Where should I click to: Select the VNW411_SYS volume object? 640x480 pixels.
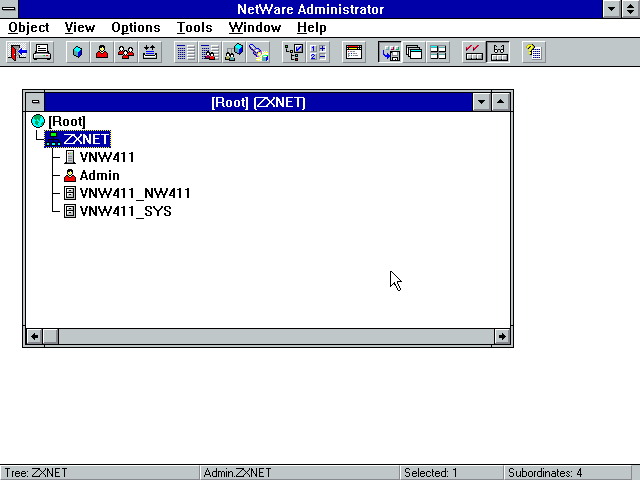point(125,211)
